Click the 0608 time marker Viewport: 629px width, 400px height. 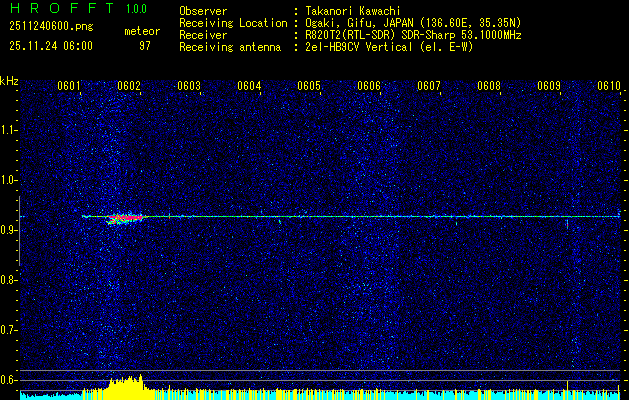tap(489, 86)
